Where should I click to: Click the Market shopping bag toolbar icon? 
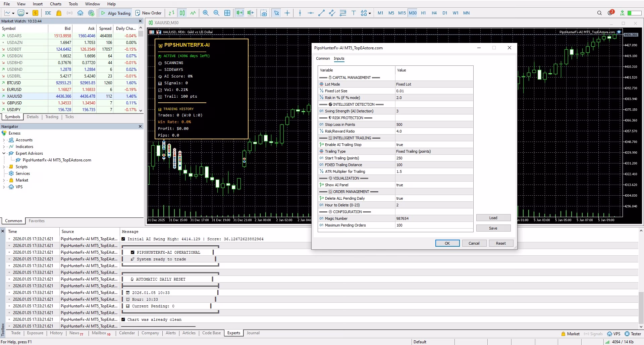tap(59, 13)
